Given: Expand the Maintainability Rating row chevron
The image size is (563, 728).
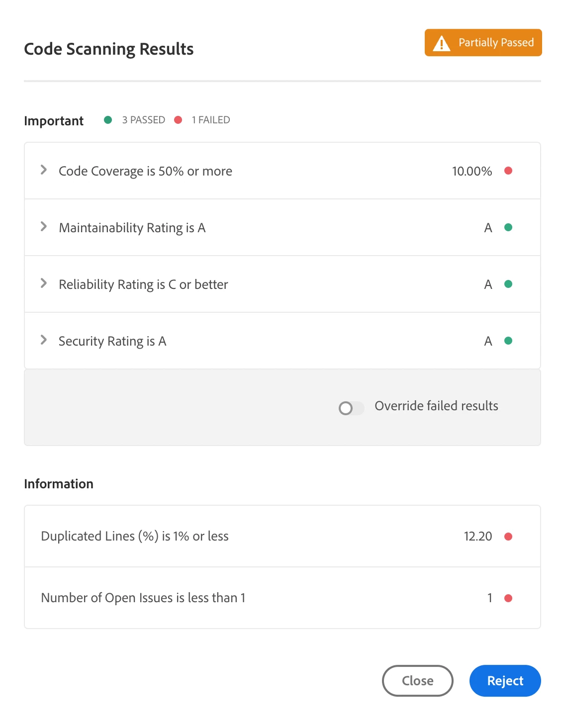Looking at the screenshot, I should 44,227.
